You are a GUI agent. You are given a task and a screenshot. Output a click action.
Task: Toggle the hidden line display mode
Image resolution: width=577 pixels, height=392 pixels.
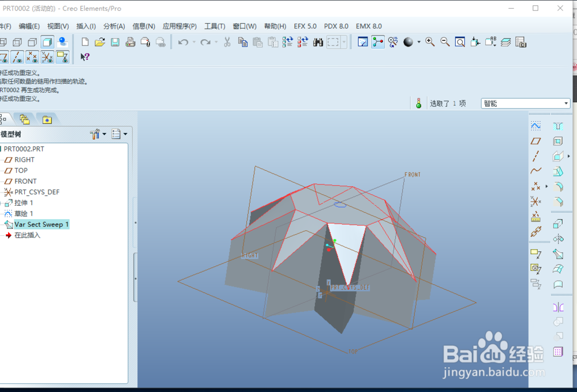pos(17,42)
